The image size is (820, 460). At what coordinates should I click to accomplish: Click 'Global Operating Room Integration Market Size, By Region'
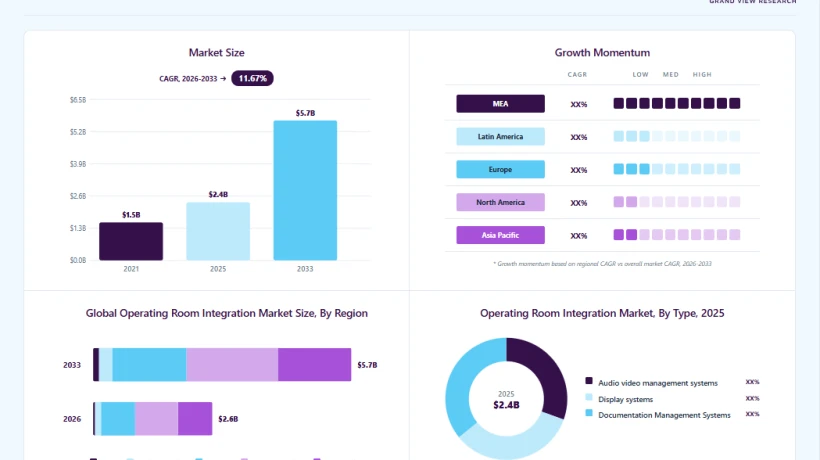coord(226,313)
